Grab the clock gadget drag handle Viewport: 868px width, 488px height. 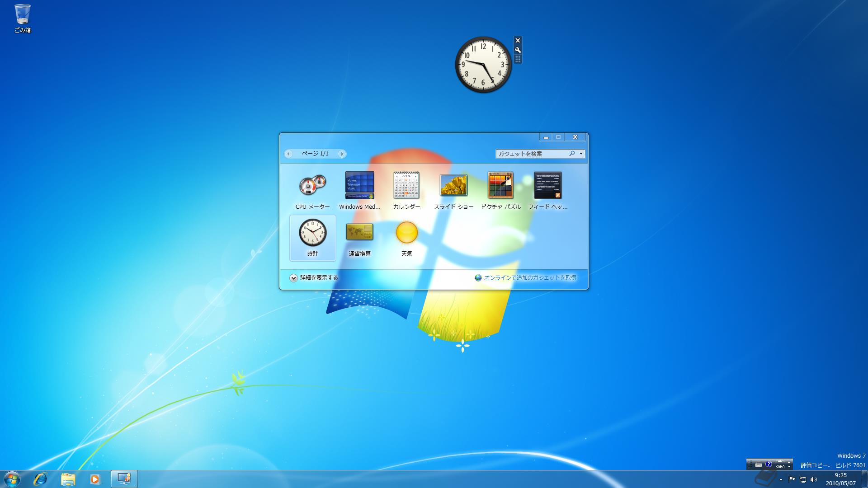pos(518,59)
